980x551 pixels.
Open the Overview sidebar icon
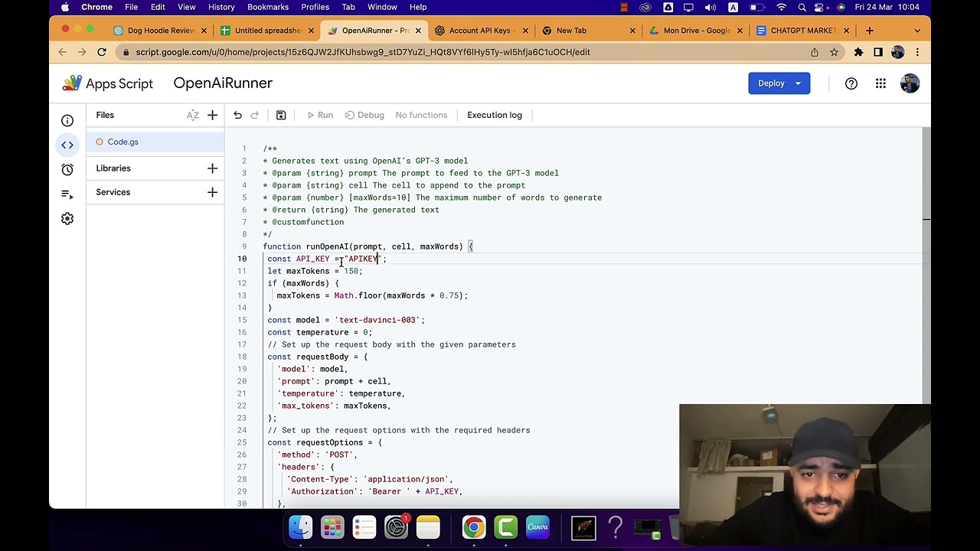(x=67, y=121)
